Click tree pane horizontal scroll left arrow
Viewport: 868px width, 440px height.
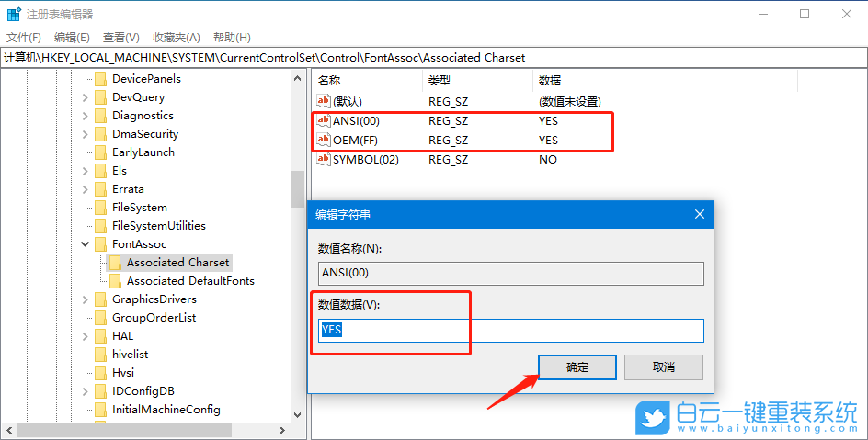pyautogui.click(x=9, y=430)
